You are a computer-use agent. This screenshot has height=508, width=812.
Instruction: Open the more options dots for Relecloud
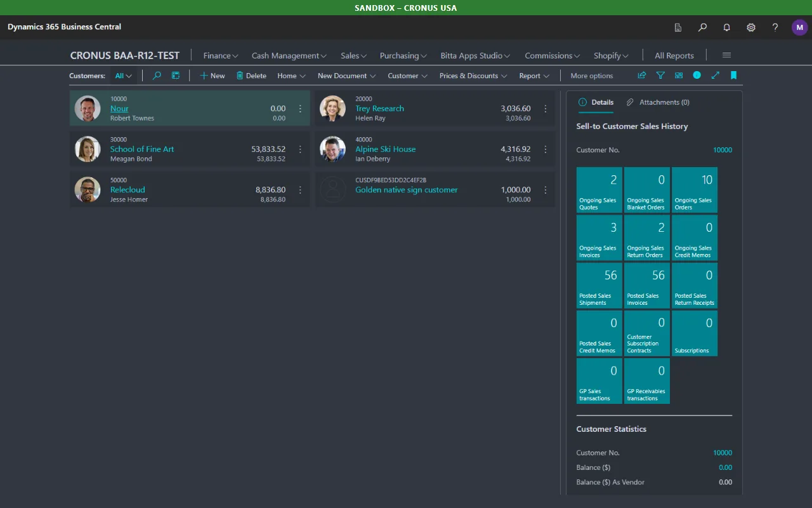click(x=300, y=190)
